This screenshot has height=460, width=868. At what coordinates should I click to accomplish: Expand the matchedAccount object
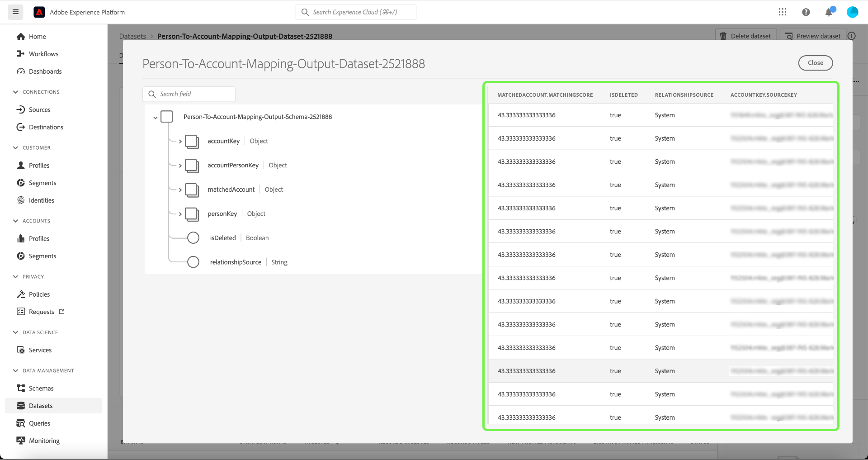click(x=180, y=190)
